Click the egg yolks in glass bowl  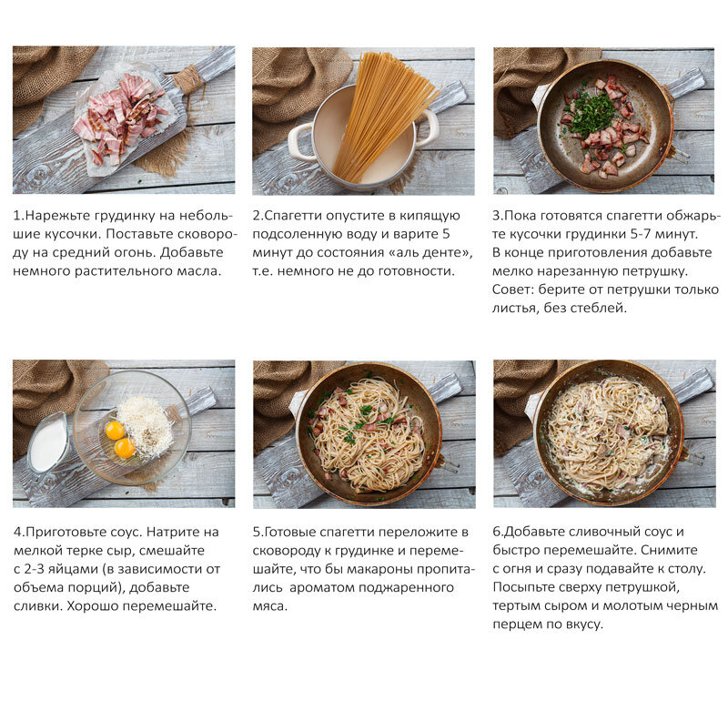(120, 440)
